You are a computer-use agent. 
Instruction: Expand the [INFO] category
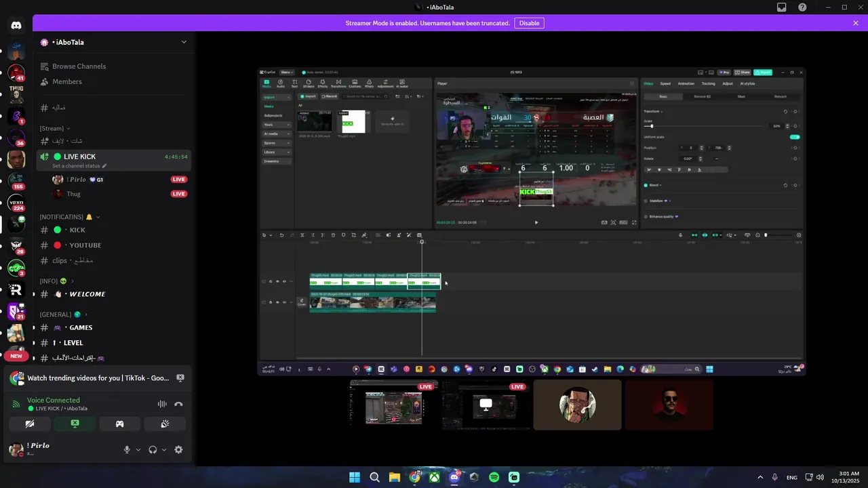tap(57, 281)
